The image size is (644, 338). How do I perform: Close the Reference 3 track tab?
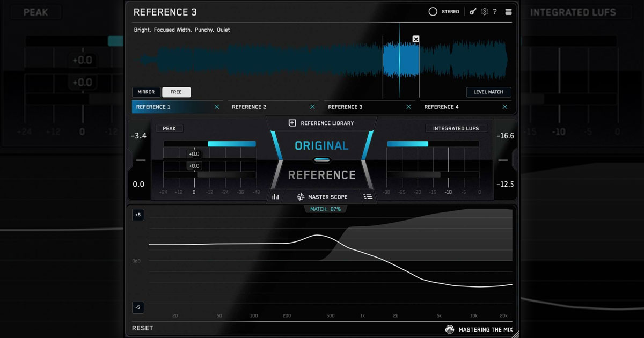point(409,107)
